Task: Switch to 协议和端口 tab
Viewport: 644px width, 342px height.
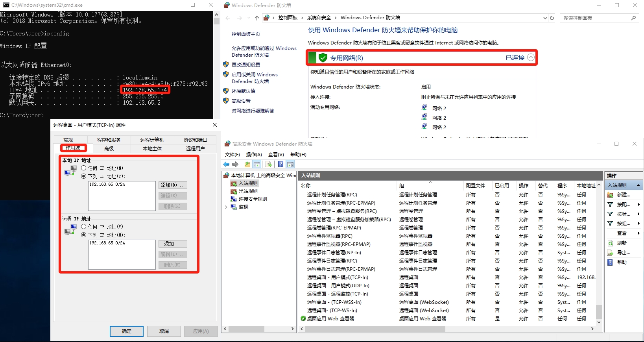Action: [195, 140]
